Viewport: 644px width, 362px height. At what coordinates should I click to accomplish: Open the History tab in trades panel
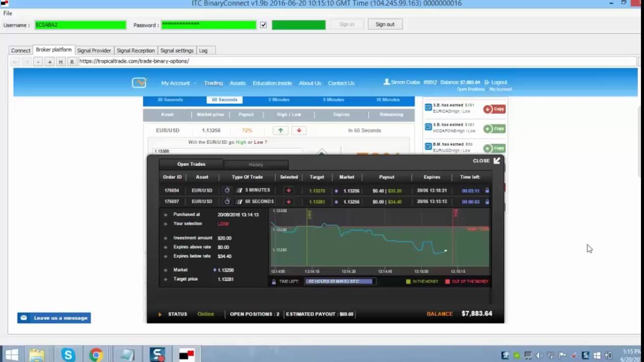tap(256, 164)
